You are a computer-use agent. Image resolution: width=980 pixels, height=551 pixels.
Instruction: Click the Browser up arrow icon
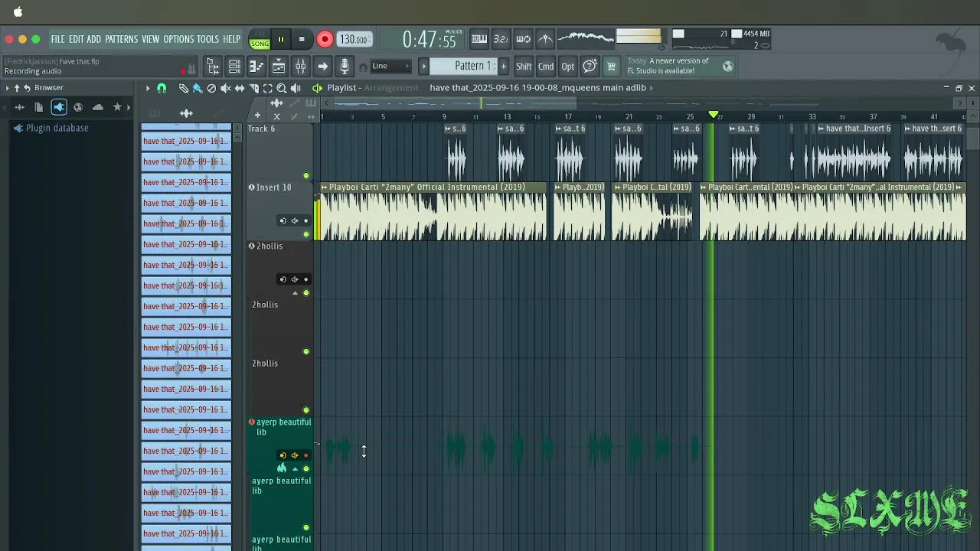pyautogui.click(x=17, y=88)
